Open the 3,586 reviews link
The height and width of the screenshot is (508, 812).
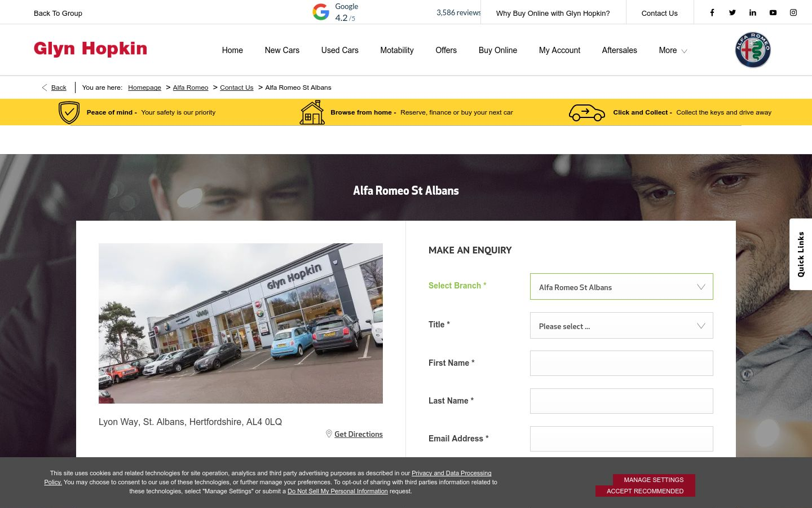458,12
